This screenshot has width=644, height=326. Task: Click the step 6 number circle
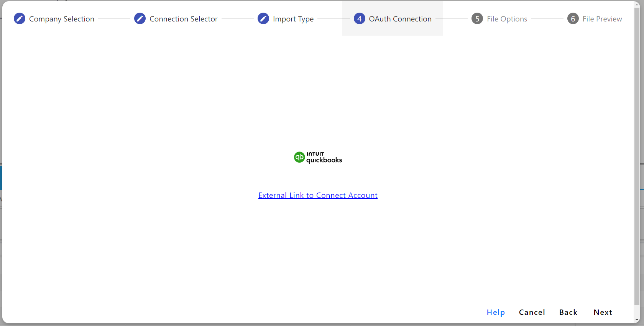[573, 18]
